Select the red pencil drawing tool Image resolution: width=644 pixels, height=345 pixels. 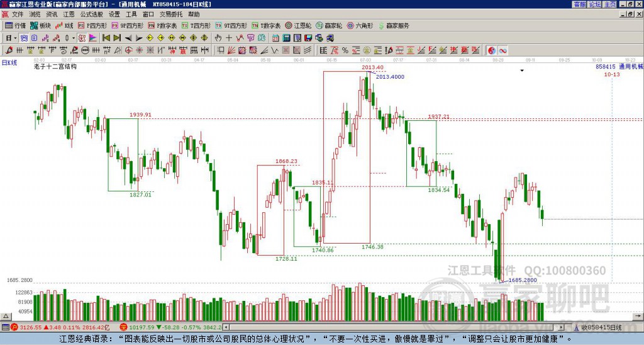pyautogui.click(x=9, y=50)
